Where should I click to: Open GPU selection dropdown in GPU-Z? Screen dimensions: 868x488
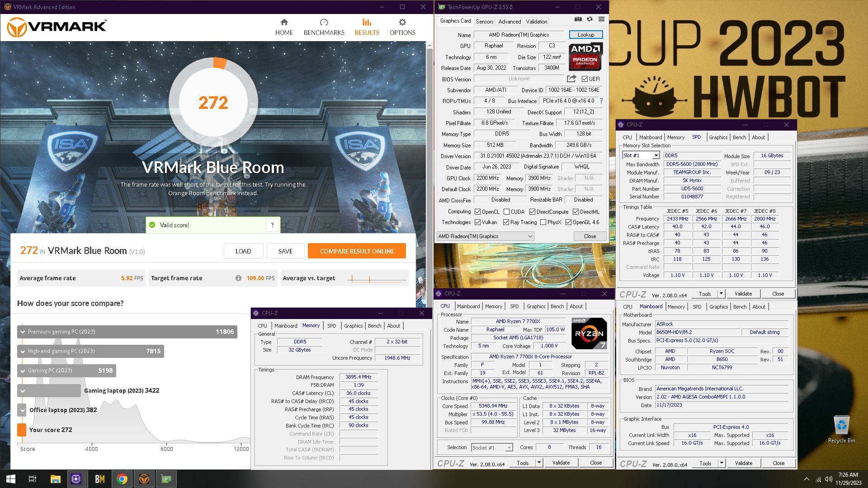[x=485, y=236]
